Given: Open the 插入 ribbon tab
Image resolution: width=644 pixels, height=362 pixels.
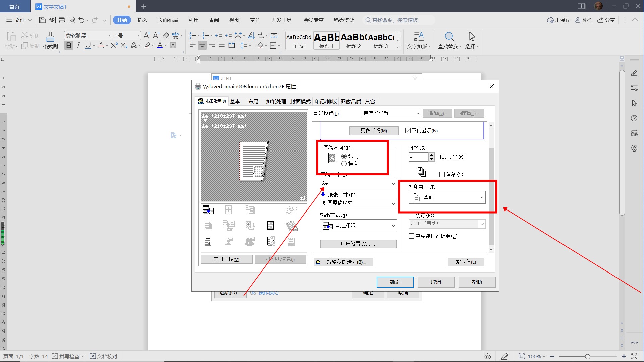Looking at the screenshot, I should [142, 20].
